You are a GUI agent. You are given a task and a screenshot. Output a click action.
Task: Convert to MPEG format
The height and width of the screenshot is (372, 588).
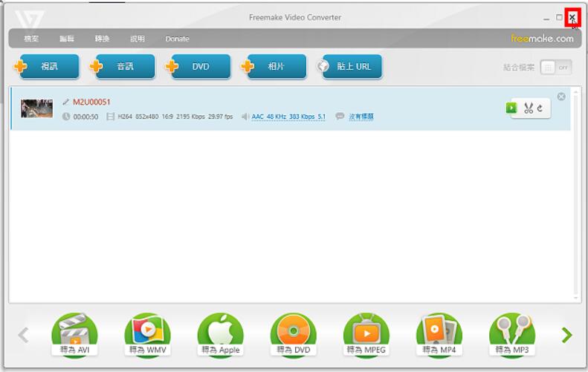pos(366,335)
